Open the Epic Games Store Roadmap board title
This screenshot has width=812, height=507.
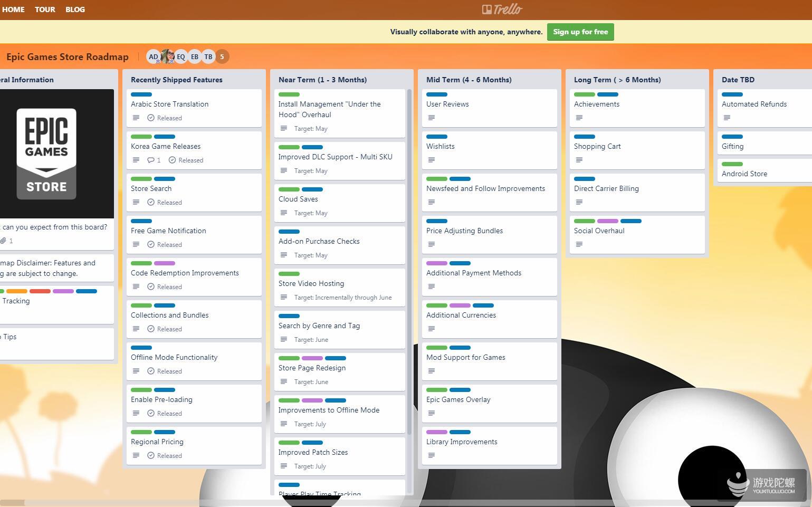point(68,57)
